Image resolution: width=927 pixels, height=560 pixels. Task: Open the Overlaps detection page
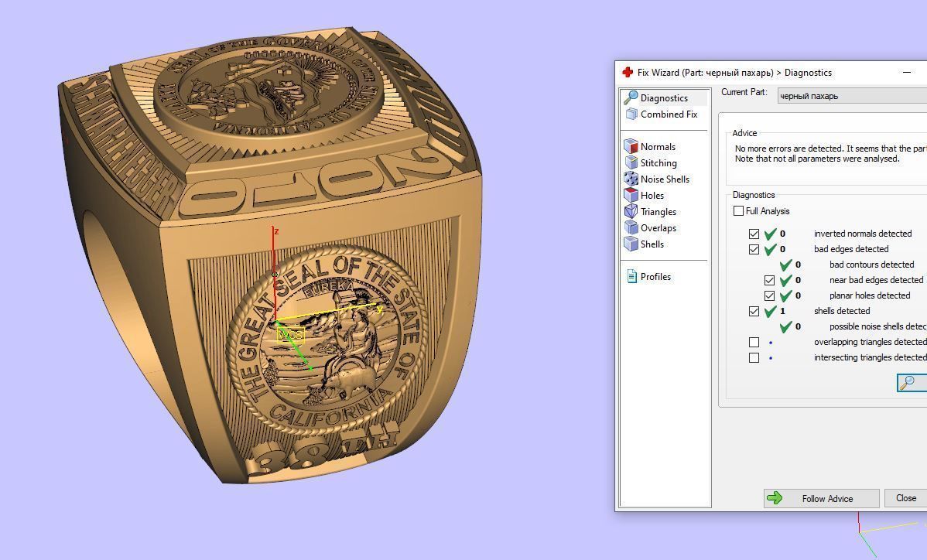[658, 227]
